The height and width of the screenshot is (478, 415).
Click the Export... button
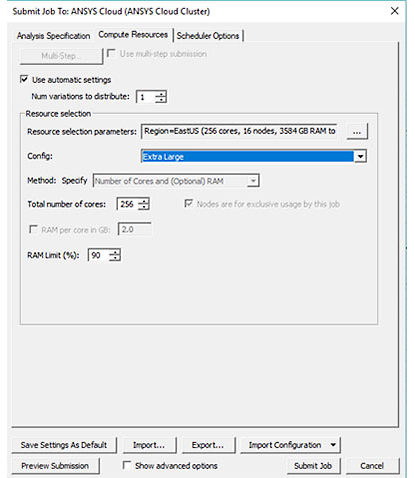[208, 445]
